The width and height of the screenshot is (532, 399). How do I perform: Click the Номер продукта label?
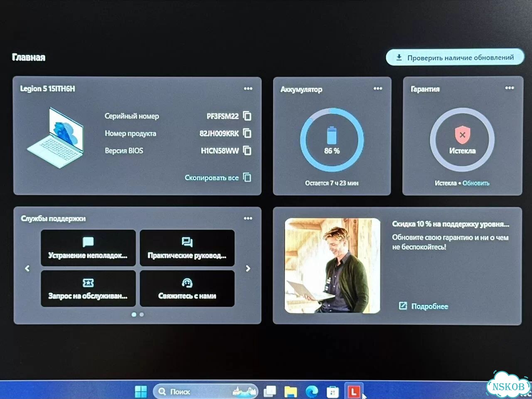click(x=131, y=133)
